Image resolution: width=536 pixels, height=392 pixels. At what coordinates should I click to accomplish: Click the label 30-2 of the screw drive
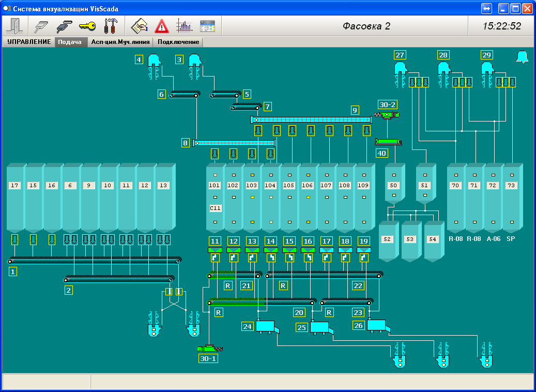coord(387,104)
